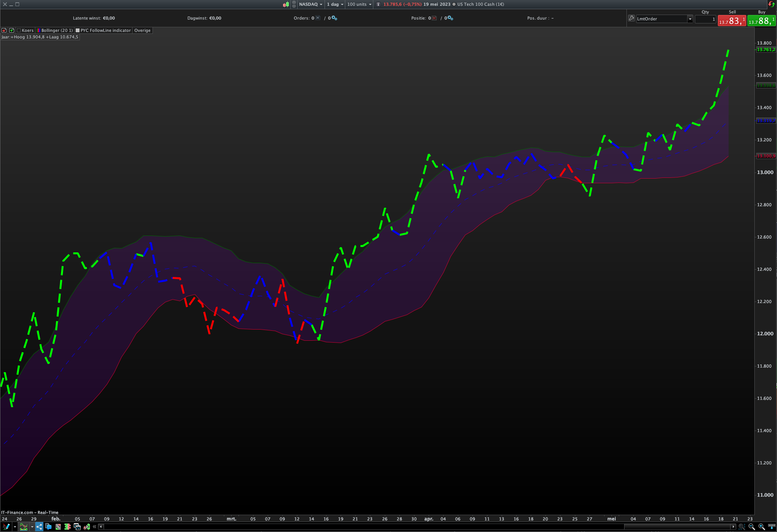Open the indicators wave chart icon
This screenshot has height=532, width=777.
point(24,527)
